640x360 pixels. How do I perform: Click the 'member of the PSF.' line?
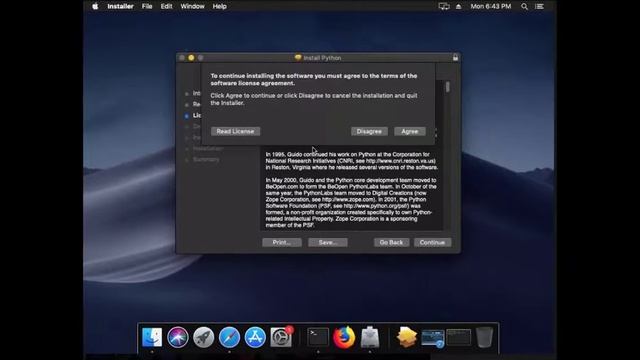pos(290,225)
